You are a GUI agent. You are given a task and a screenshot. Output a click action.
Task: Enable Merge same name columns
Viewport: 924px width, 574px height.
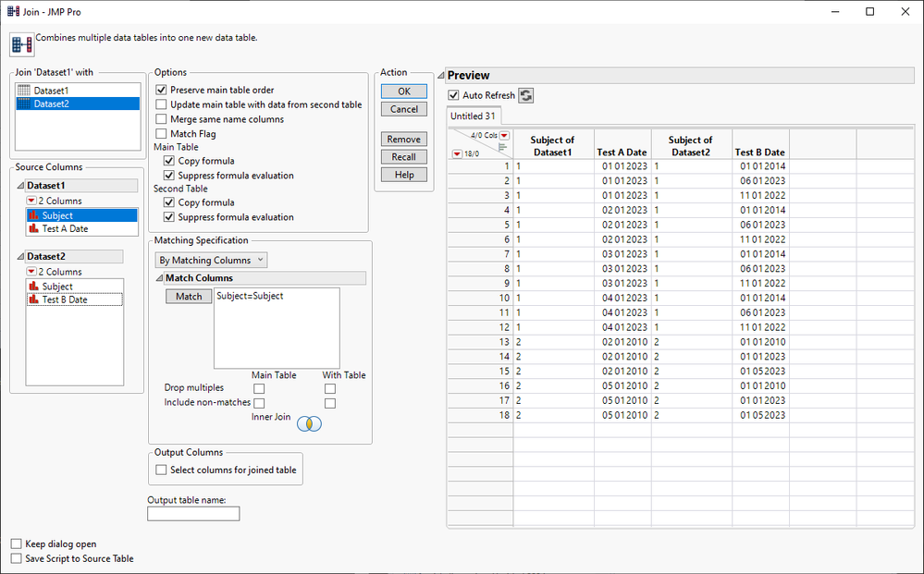(x=162, y=119)
